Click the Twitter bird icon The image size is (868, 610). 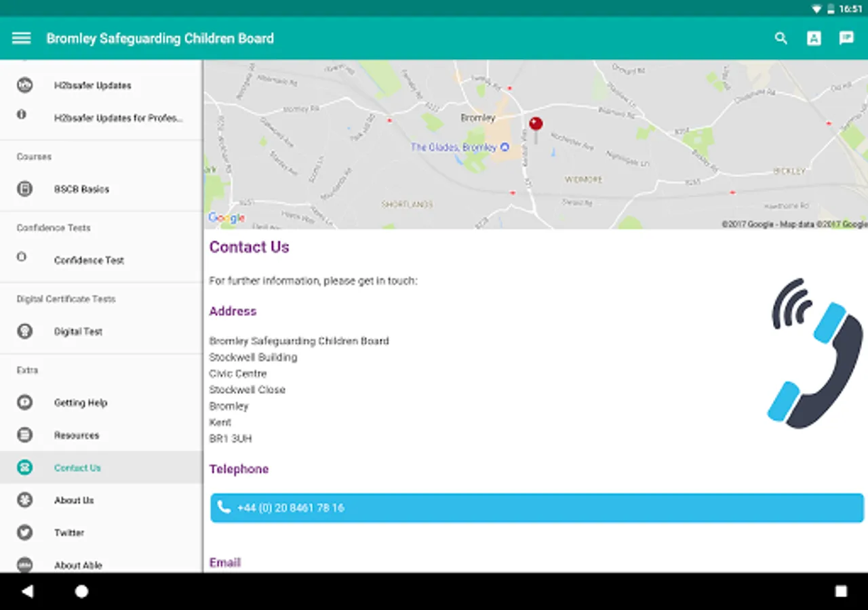24,533
